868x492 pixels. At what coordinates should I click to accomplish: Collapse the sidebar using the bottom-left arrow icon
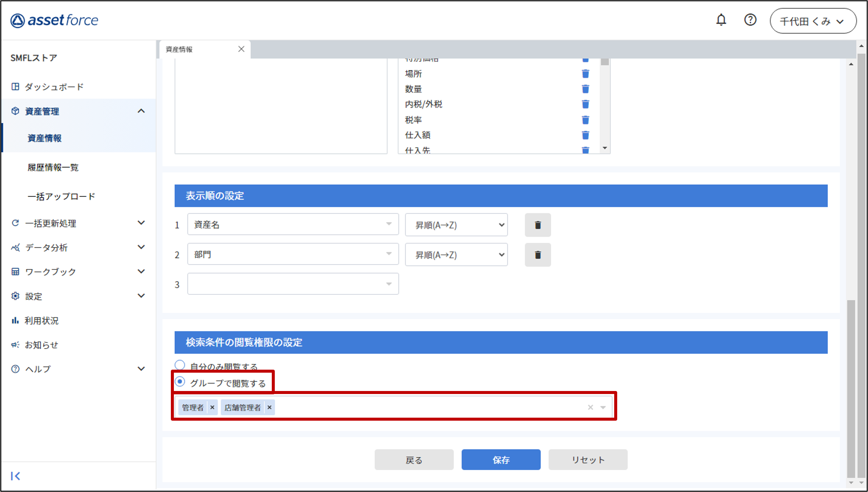coord(15,476)
